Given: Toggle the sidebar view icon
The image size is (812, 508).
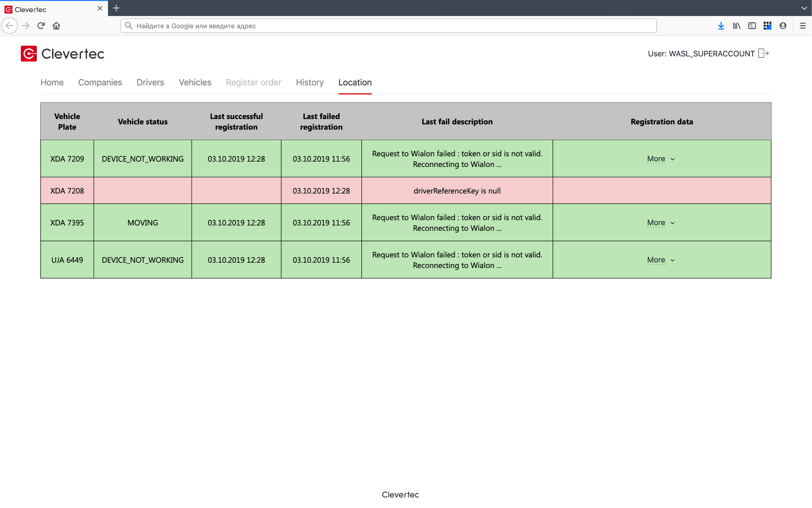Looking at the screenshot, I should pyautogui.click(x=752, y=26).
